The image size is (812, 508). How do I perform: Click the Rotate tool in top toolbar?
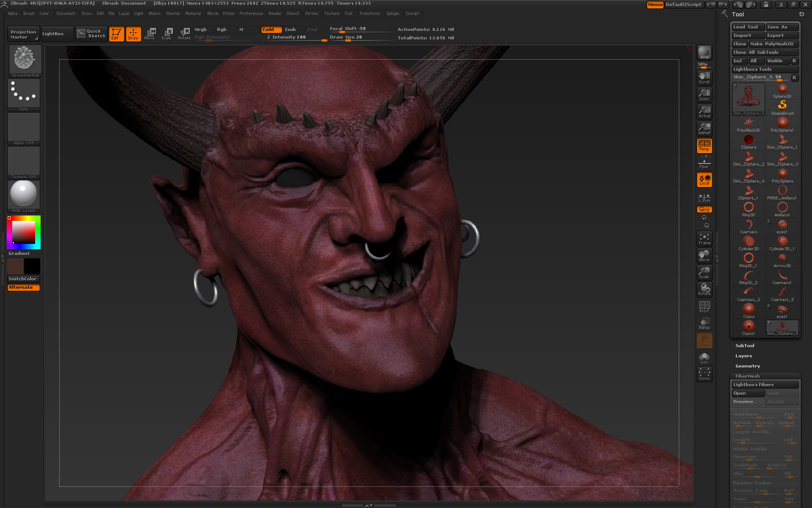tap(184, 33)
